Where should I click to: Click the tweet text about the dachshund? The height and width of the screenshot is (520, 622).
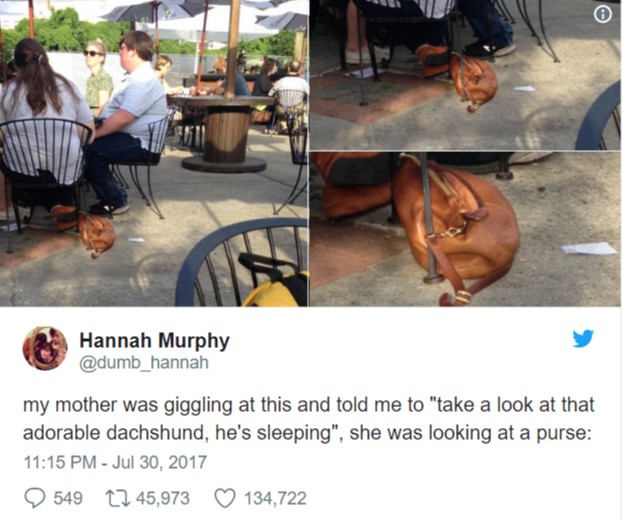[x=308, y=419]
